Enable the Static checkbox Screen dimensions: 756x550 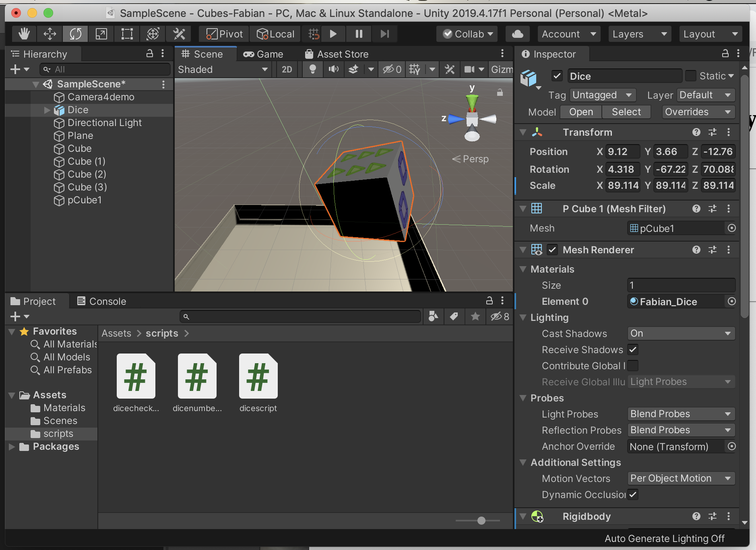[690, 76]
